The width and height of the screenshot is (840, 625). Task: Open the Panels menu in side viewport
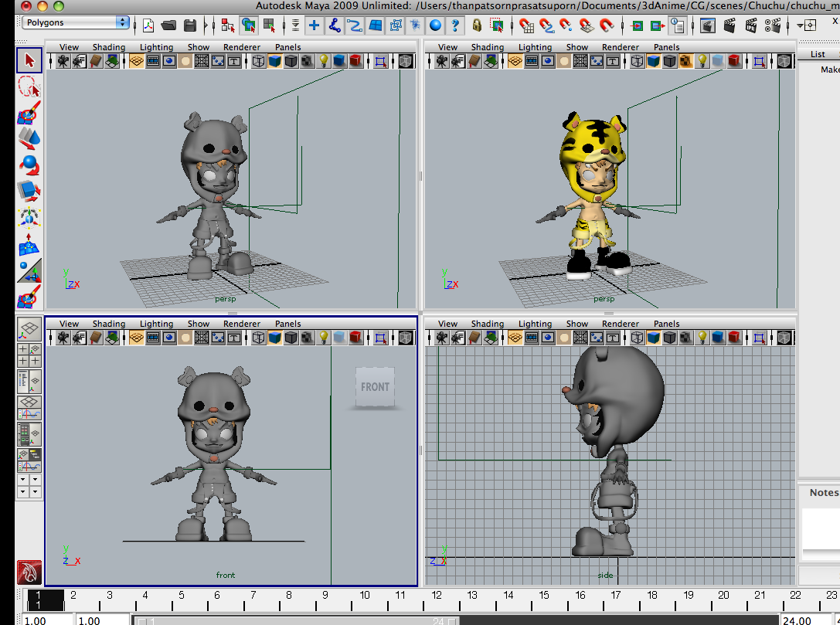(666, 324)
